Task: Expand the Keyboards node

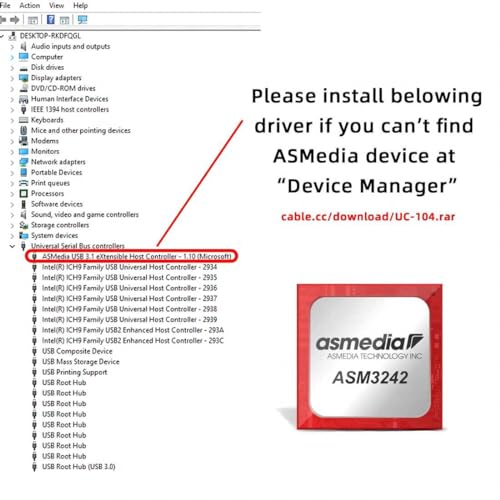Action: 12,120
